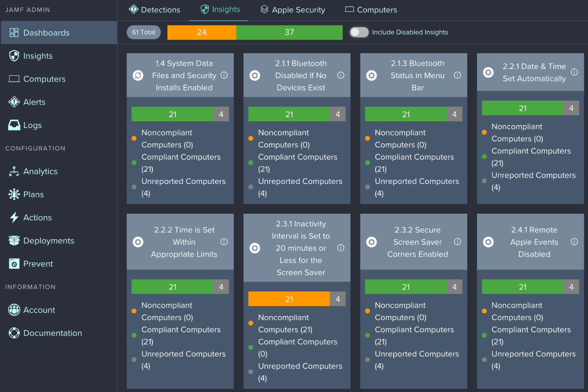
Task: Switch to the Detections tab
Action: [155, 10]
